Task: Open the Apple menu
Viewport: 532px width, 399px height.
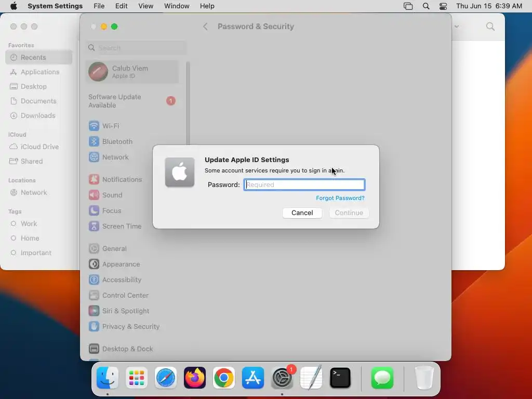Action: click(14, 6)
